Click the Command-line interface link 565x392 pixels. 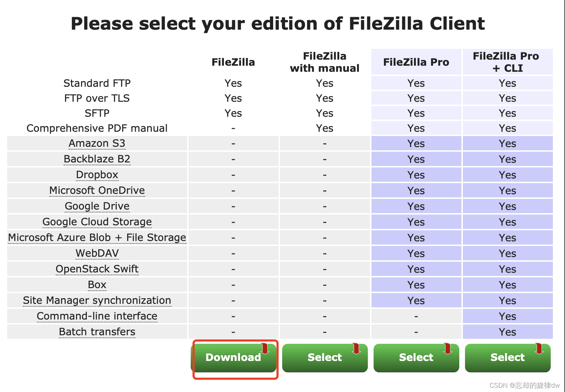[x=97, y=316]
